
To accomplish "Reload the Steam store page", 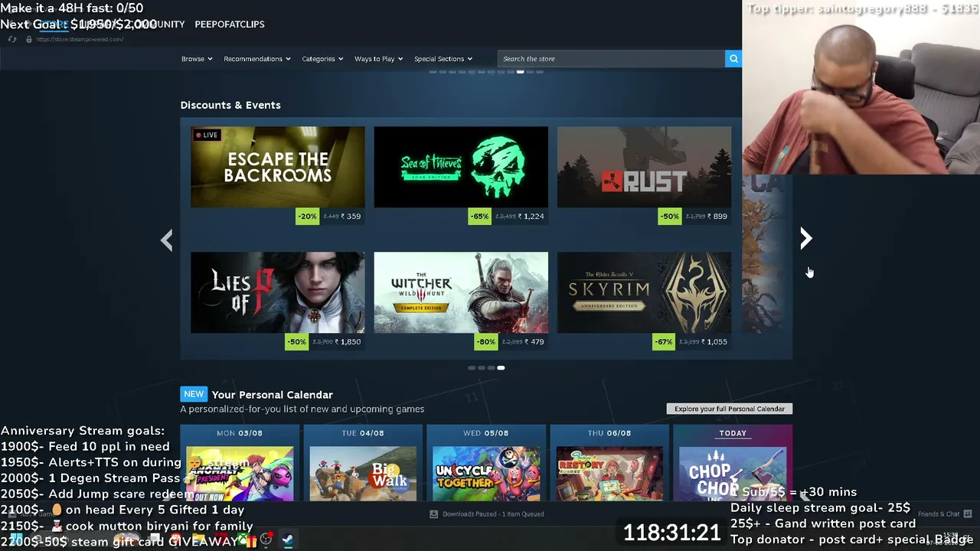I will tap(12, 39).
